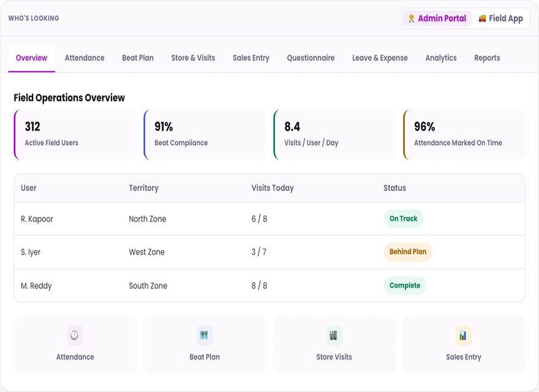Click the building icon above Store Visits
The height and width of the screenshot is (392, 539).
[334, 335]
